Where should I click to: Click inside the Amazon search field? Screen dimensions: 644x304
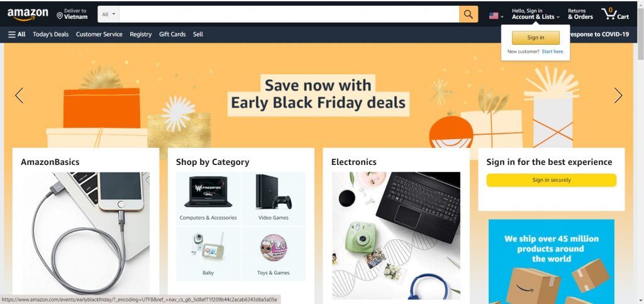point(289,14)
